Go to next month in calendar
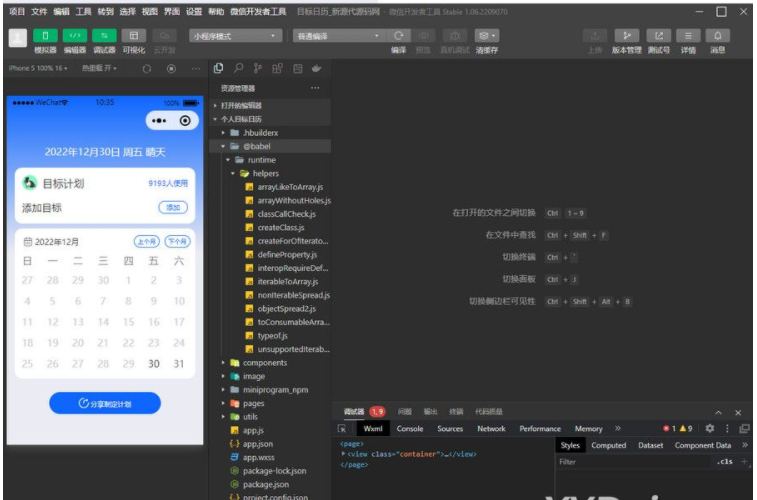757x500 pixels. point(177,241)
